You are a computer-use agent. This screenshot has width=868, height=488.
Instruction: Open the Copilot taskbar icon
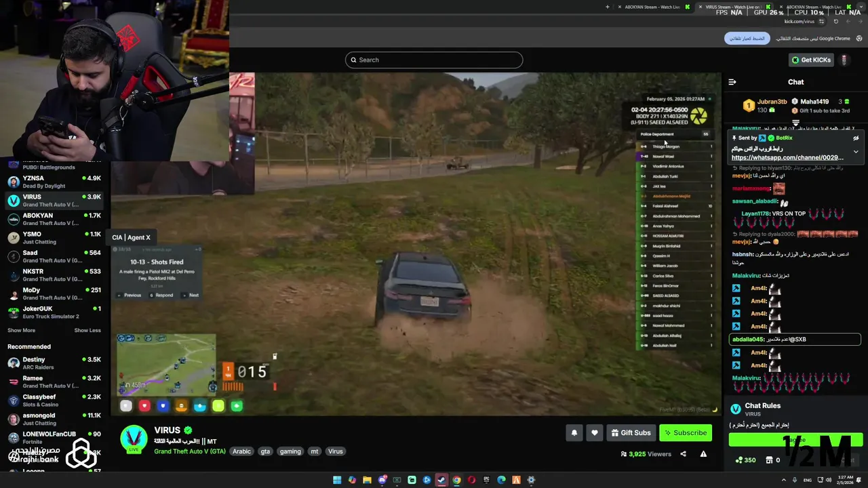coord(352,480)
